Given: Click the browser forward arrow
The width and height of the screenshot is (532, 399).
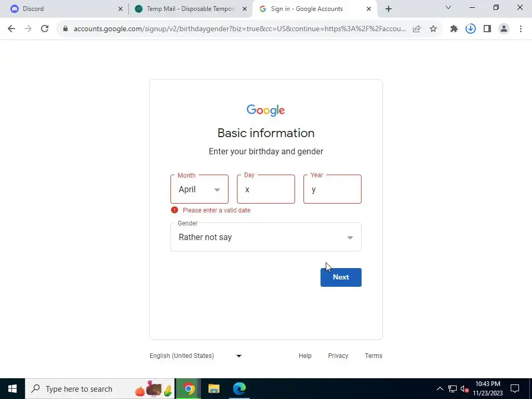Looking at the screenshot, I should [x=28, y=29].
